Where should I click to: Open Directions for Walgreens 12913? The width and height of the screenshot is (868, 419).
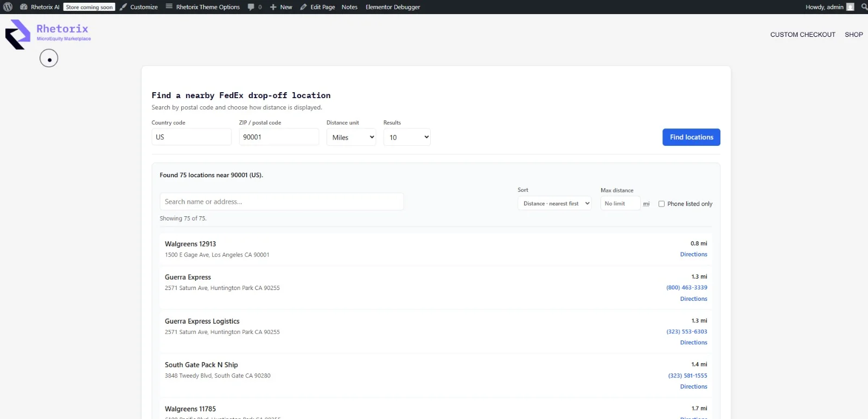point(694,254)
